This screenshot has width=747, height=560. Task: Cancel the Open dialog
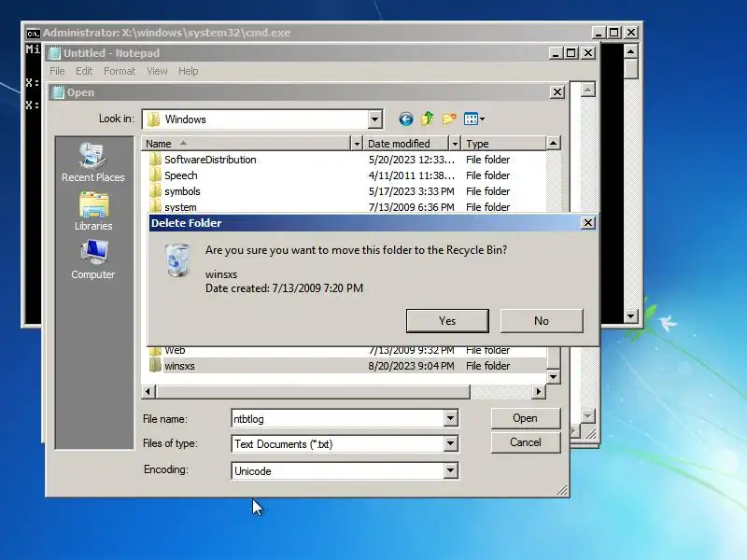click(525, 442)
